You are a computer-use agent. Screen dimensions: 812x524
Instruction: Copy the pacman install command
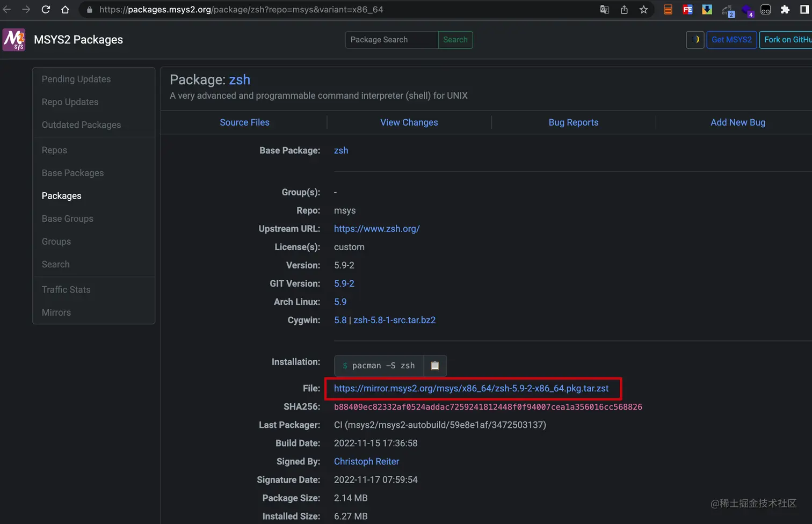click(x=435, y=366)
